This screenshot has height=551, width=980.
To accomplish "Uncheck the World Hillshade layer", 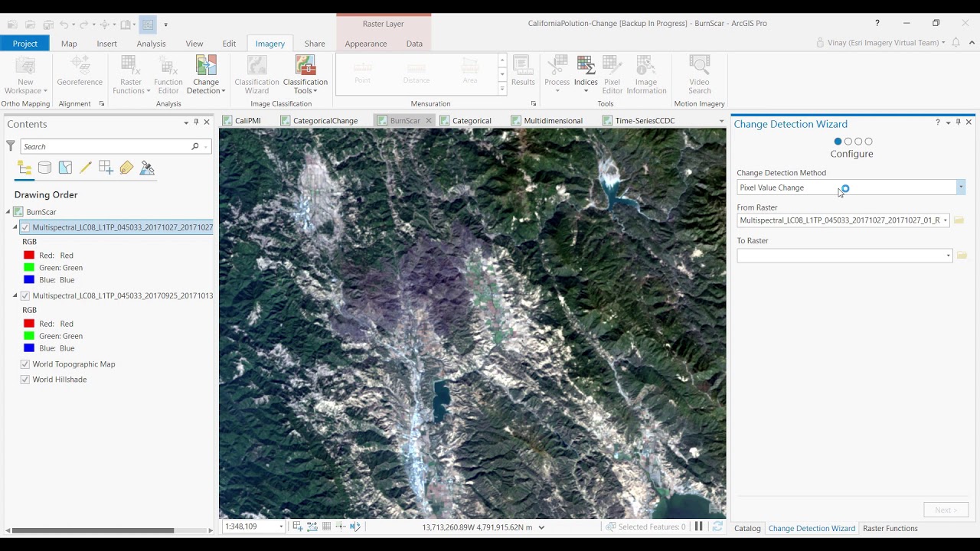I will (x=25, y=380).
